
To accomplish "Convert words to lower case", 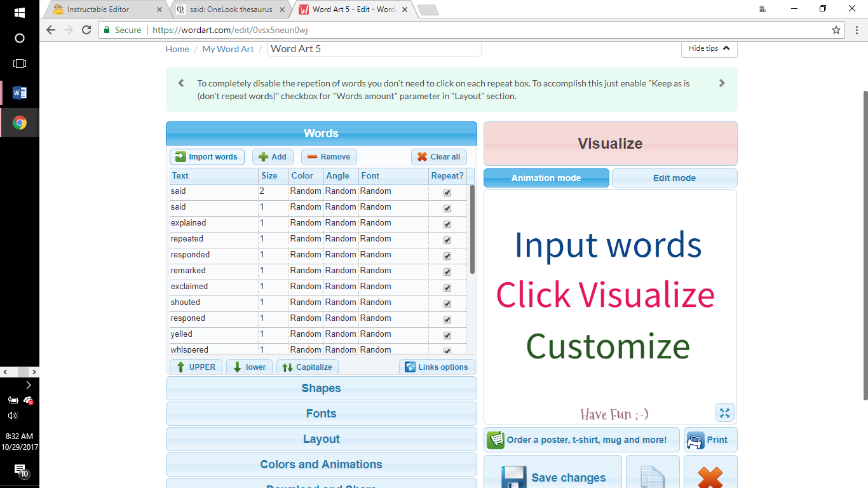I will [249, 367].
